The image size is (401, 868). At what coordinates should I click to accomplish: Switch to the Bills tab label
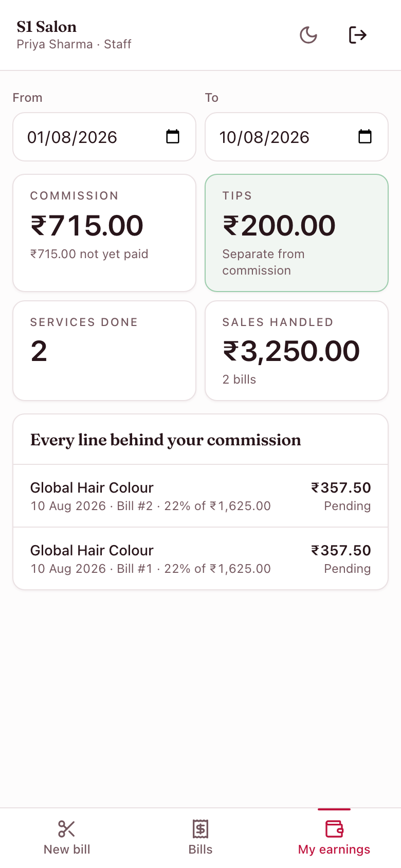point(200,849)
